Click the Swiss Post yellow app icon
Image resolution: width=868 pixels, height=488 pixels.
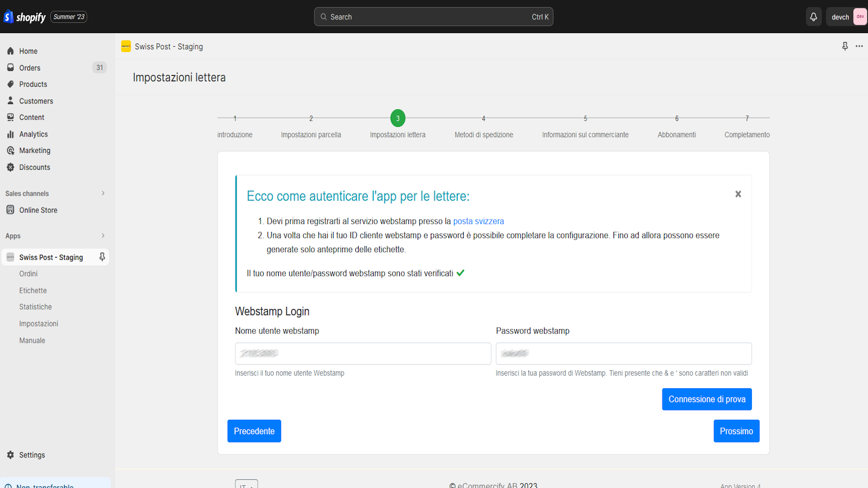point(126,46)
